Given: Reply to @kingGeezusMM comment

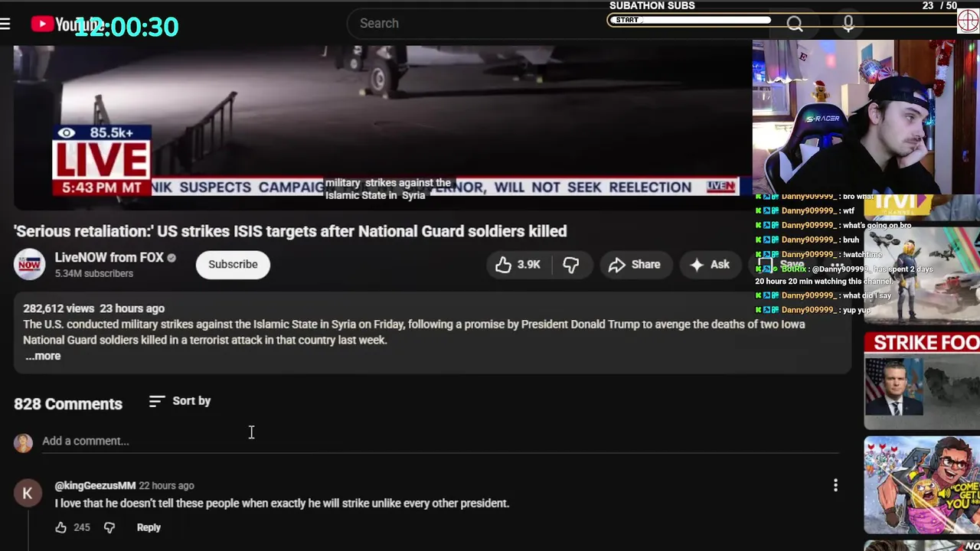Looking at the screenshot, I should coord(149,527).
